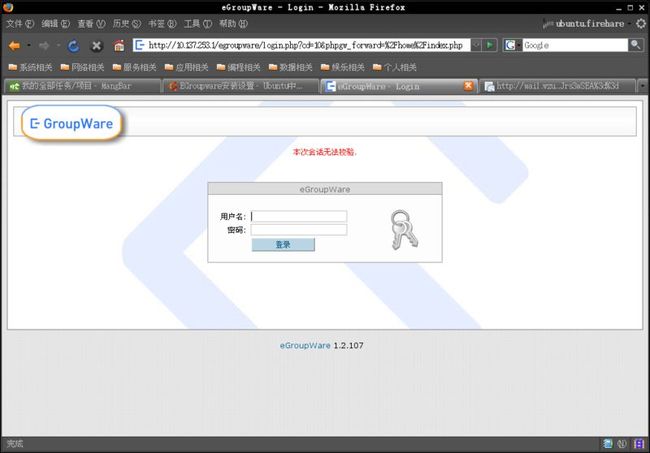Screen dimensions: 650x453
Task: Click the Google search box
Action: click(x=575, y=45)
